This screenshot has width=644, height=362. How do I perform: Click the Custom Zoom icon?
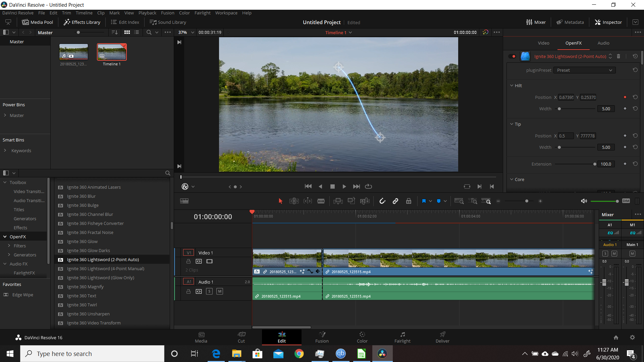[486, 201]
